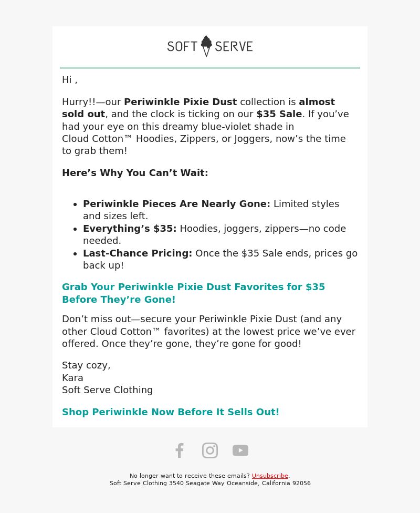Screen dimensions: 420x513
Task: Follow the Grab Your Periwinkle Pixie Dust Favorites link
Action: pyautogui.click(x=193, y=293)
